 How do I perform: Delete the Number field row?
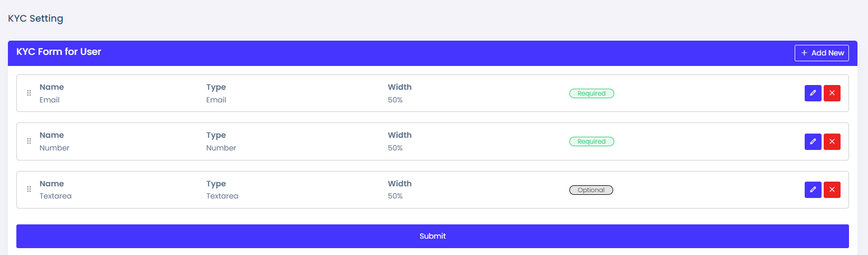[832, 141]
